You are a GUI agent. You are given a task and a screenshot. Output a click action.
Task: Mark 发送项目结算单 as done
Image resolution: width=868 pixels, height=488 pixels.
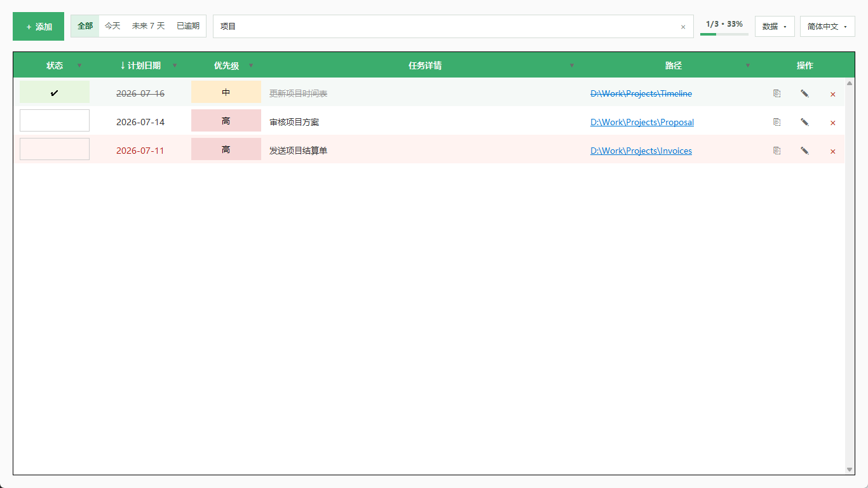point(55,149)
